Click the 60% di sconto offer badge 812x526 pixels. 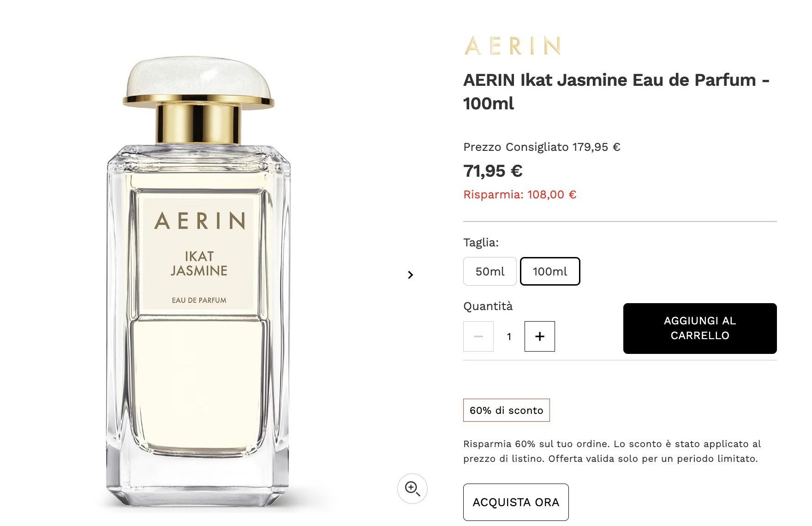[x=507, y=410]
